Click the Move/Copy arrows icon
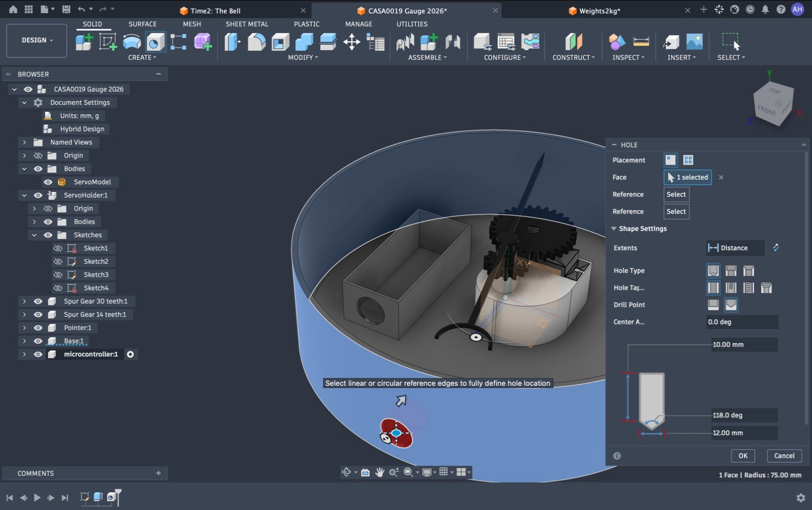This screenshot has width=812, height=510. [352, 41]
